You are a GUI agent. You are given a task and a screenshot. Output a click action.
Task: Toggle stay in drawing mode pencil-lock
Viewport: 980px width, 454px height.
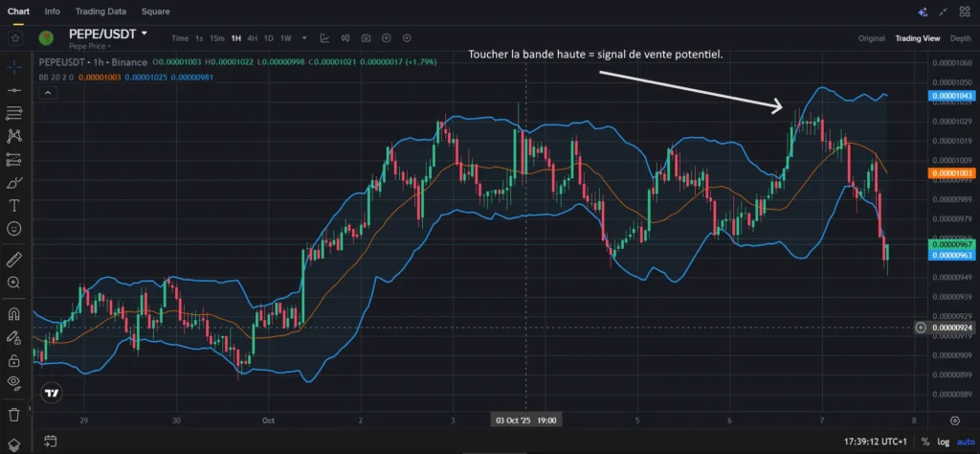[13, 337]
